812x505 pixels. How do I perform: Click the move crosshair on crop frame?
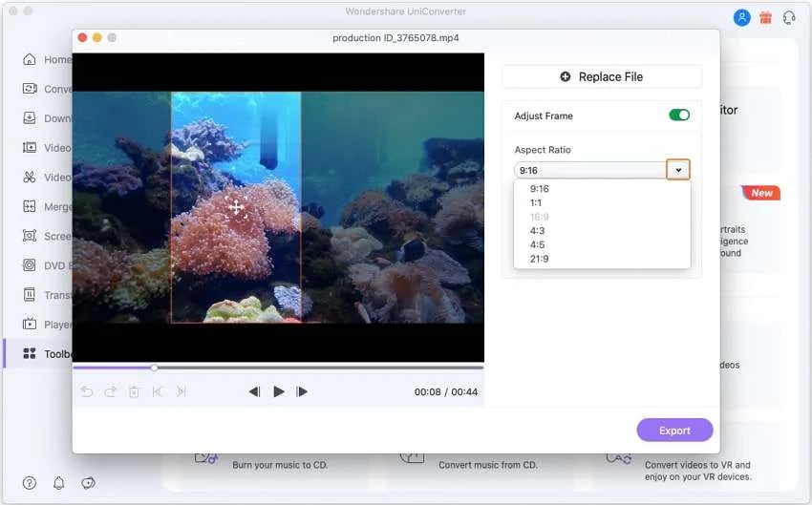tap(236, 207)
